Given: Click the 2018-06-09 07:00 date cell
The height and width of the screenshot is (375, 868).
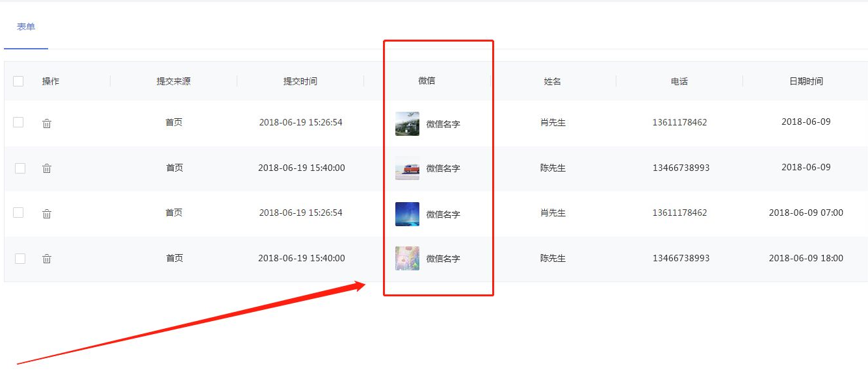Looking at the screenshot, I should coord(806,213).
